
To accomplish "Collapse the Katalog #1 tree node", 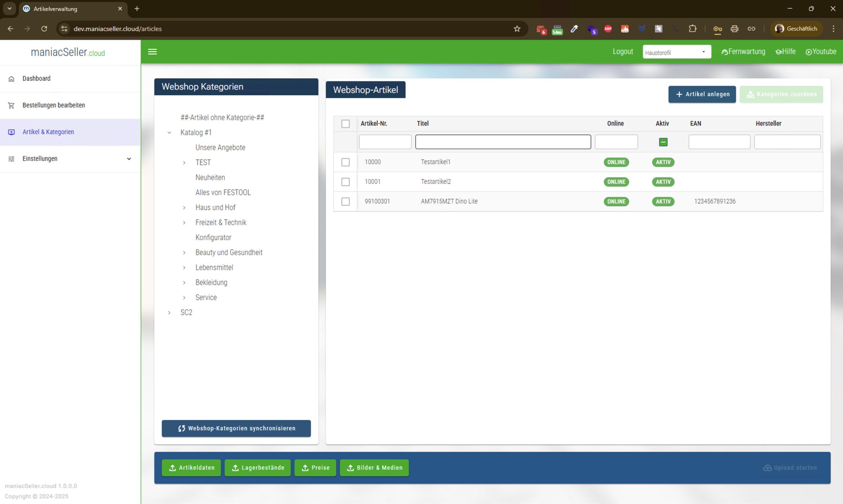I will coord(169,133).
